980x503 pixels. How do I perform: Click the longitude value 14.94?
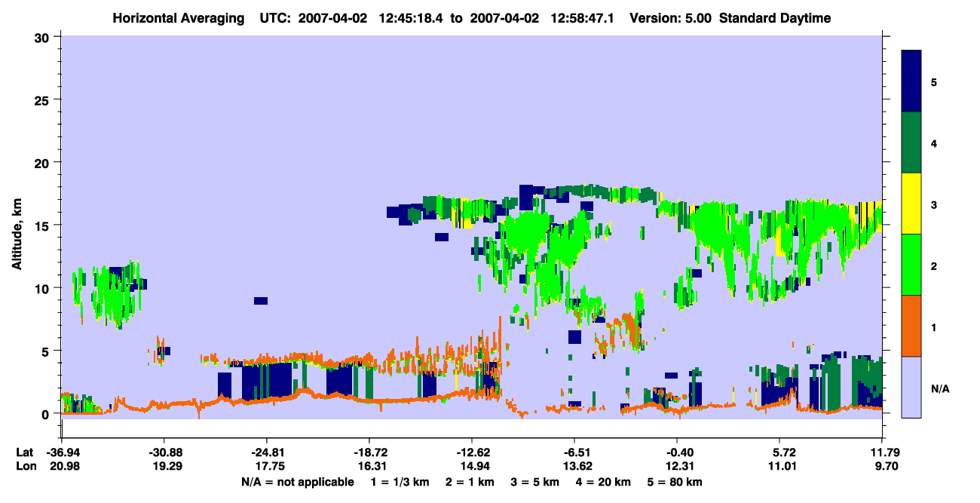click(474, 467)
